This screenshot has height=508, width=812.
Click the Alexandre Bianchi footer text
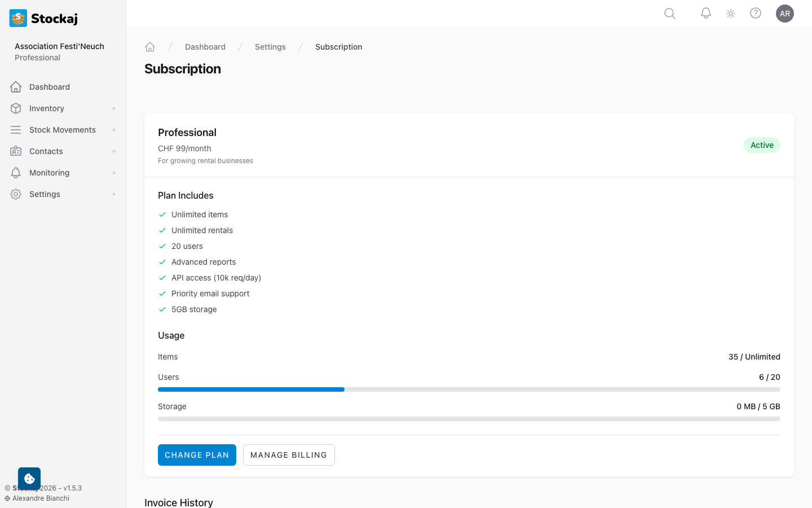[41, 498]
